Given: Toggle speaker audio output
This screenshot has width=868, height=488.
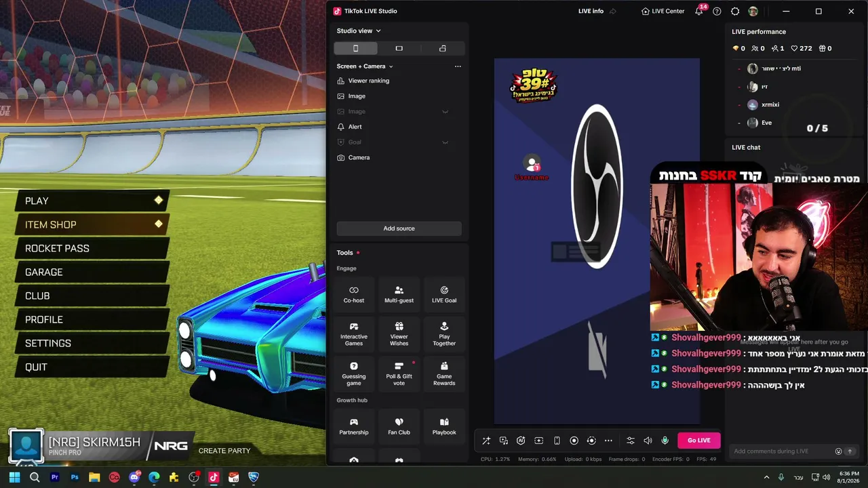Looking at the screenshot, I should point(648,441).
